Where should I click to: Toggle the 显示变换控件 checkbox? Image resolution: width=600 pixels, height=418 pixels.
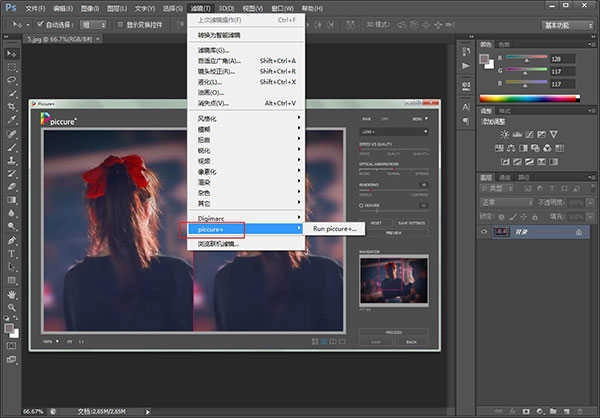pos(120,24)
